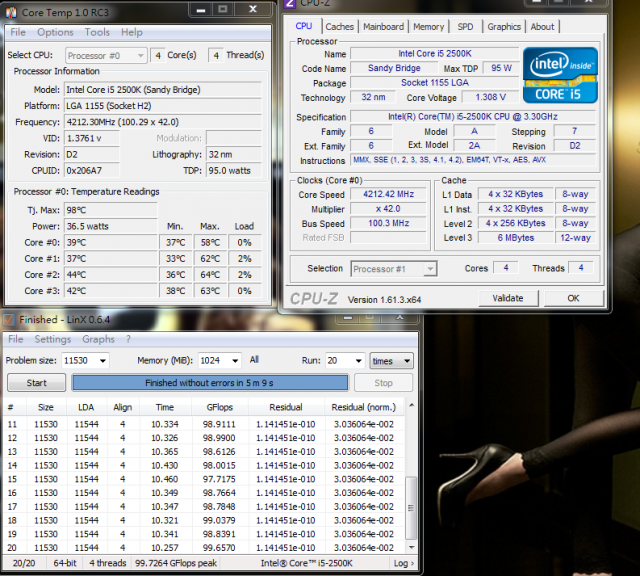Click the LinX scrollbar down arrow
Screen dimensions: 640x576
(411, 547)
